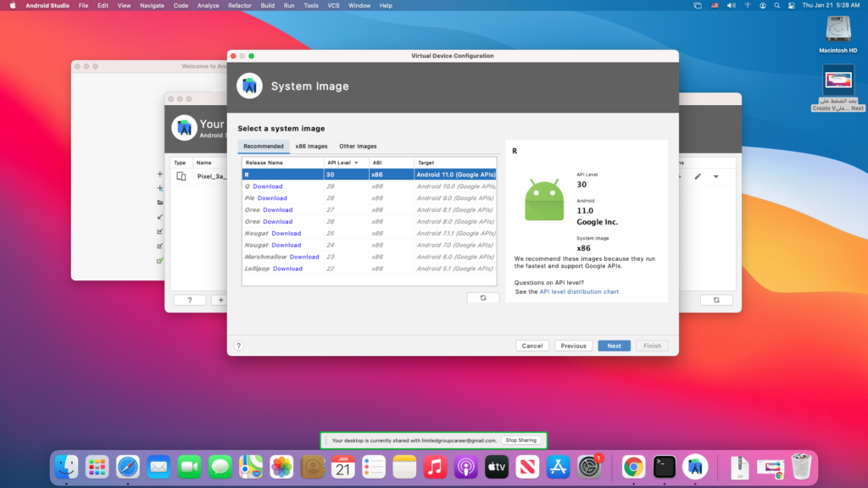The image size is (868, 488).
Task: Open Calendar from the dock
Action: (x=343, y=467)
